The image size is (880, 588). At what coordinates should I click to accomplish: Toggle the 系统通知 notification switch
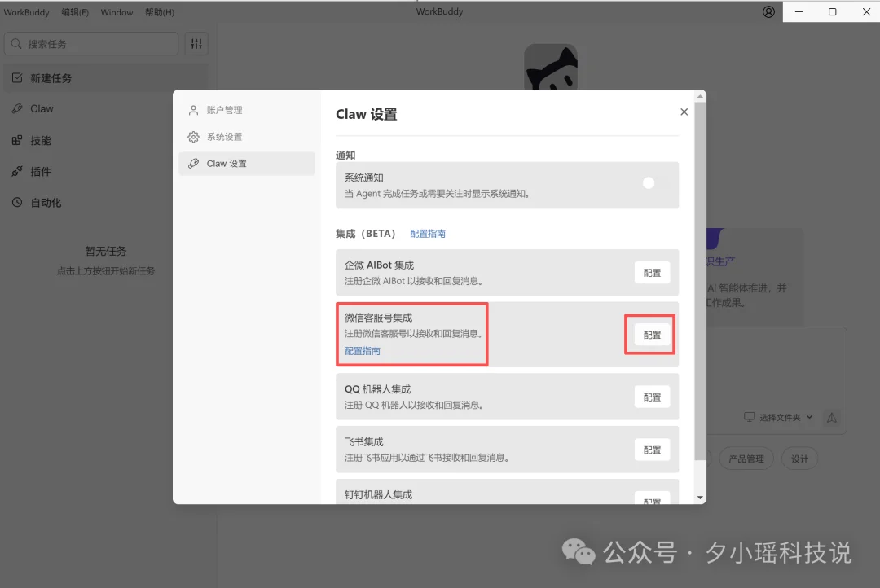(x=648, y=183)
